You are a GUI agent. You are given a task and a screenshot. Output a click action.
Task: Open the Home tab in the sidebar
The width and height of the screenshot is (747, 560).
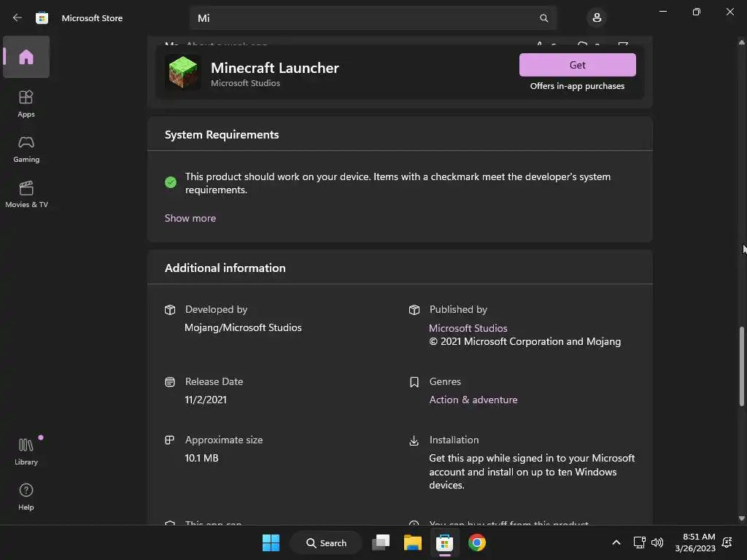tap(26, 57)
